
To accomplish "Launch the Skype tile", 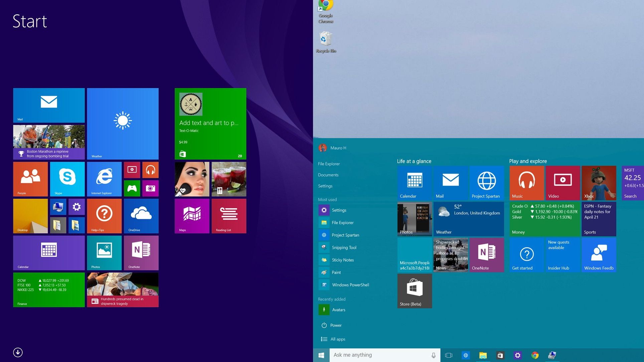I will (x=67, y=179).
